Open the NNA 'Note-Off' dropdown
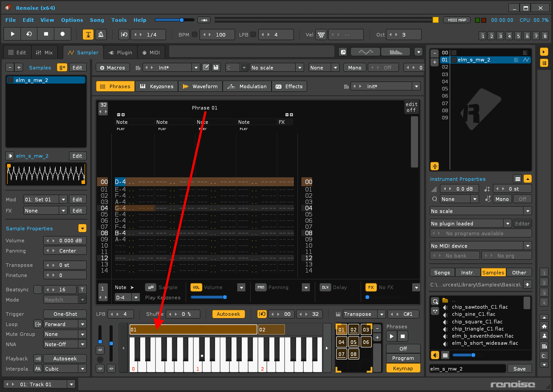The image size is (553, 392). (x=65, y=344)
